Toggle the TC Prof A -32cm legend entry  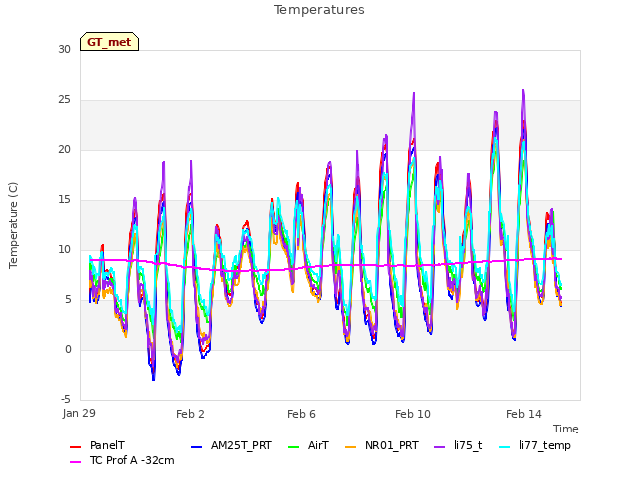[x=122, y=460]
